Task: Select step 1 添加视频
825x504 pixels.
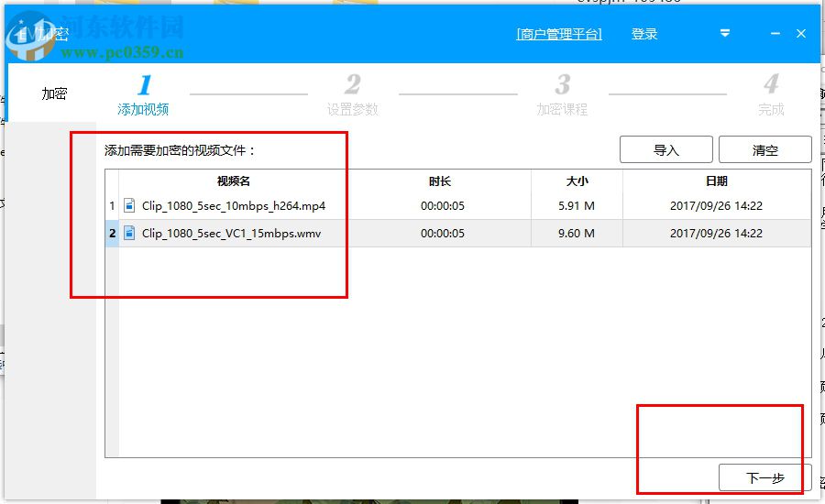Action: pyautogui.click(x=143, y=95)
